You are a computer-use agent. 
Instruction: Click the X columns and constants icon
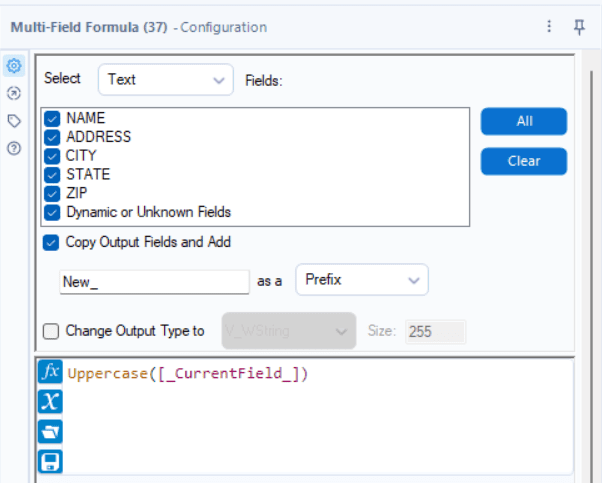[50, 402]
